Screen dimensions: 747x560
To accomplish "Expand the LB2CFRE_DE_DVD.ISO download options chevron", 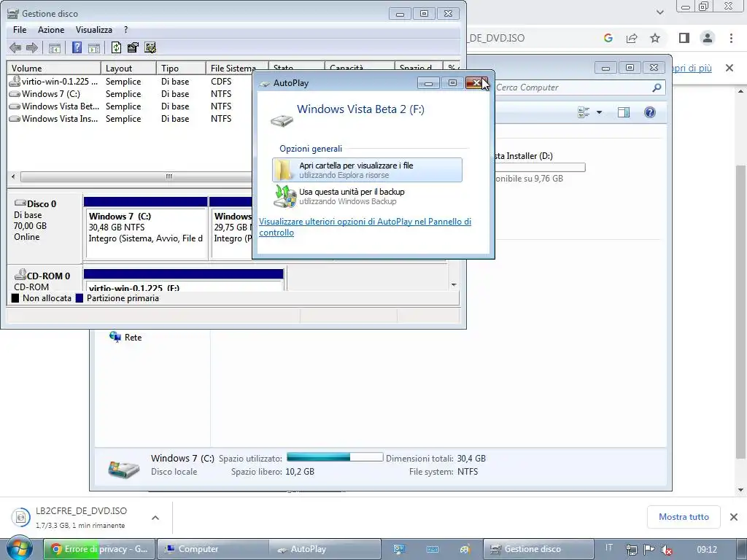I will click(x=155, y=517).
